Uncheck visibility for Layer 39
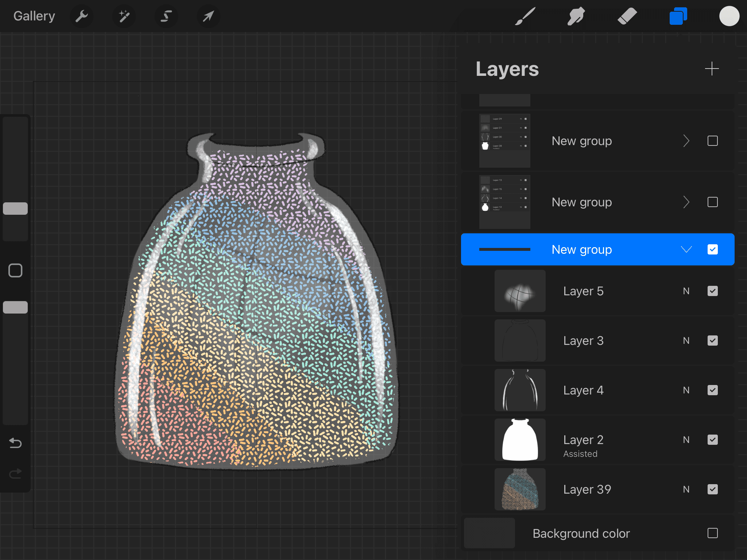This screenshot has width=747, height=560. 712,489
